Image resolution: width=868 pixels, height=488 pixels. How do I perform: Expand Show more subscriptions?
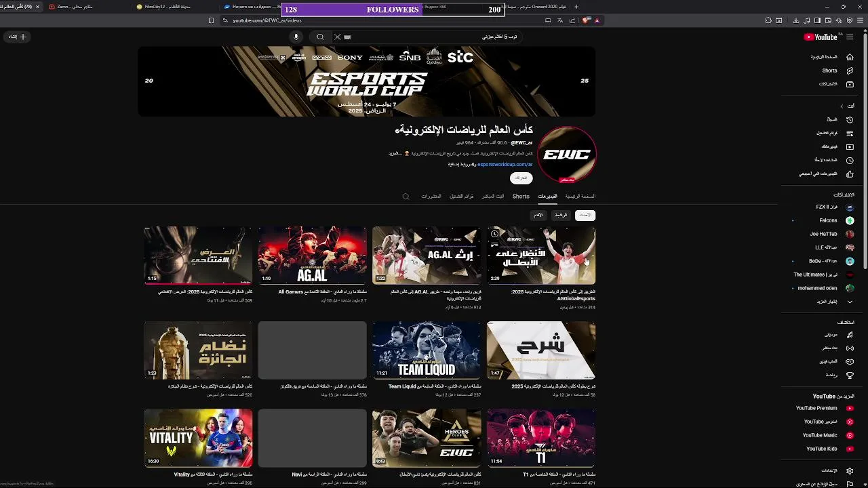tap(826, 302)
